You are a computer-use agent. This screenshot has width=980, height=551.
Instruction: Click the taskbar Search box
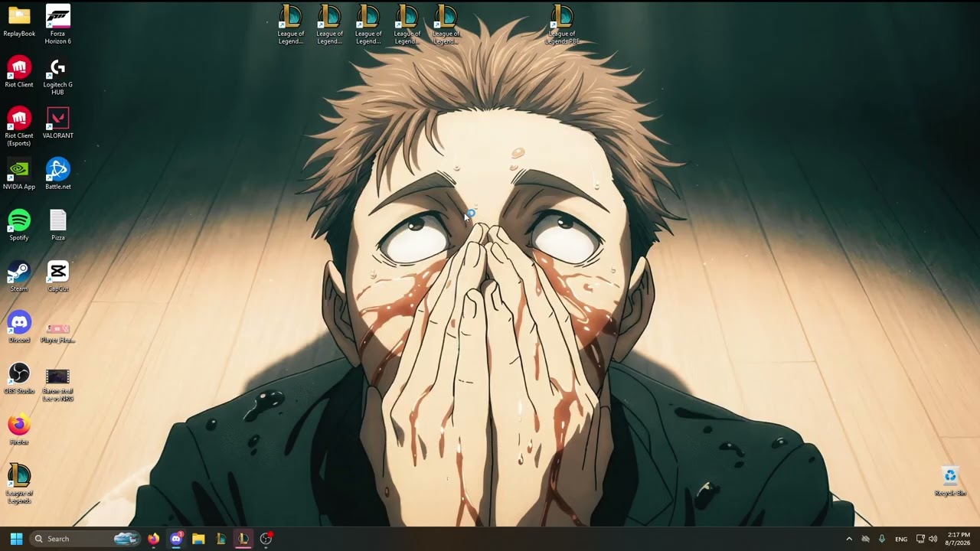coord(86,539)
